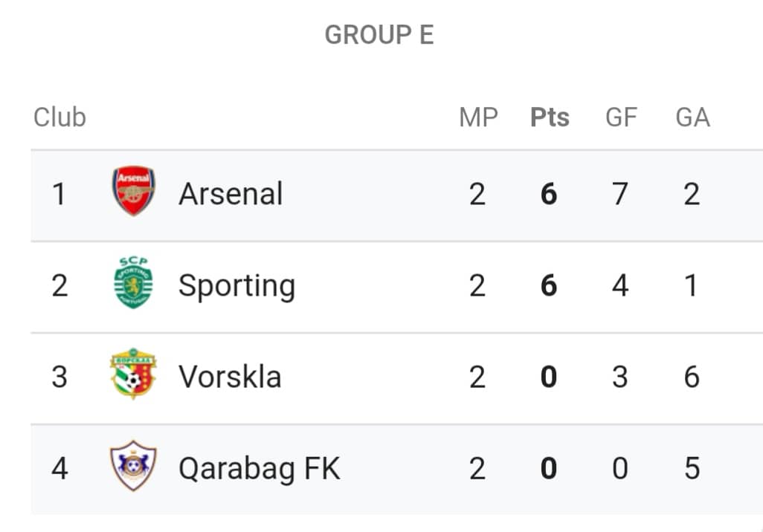Click the GF column header
763x532 pixels.
[622, 117]
